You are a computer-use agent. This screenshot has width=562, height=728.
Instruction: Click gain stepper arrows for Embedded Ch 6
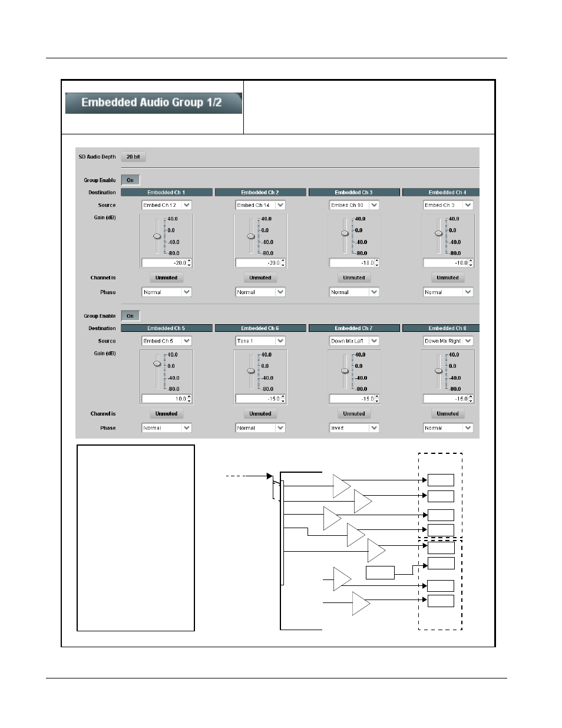283,399
